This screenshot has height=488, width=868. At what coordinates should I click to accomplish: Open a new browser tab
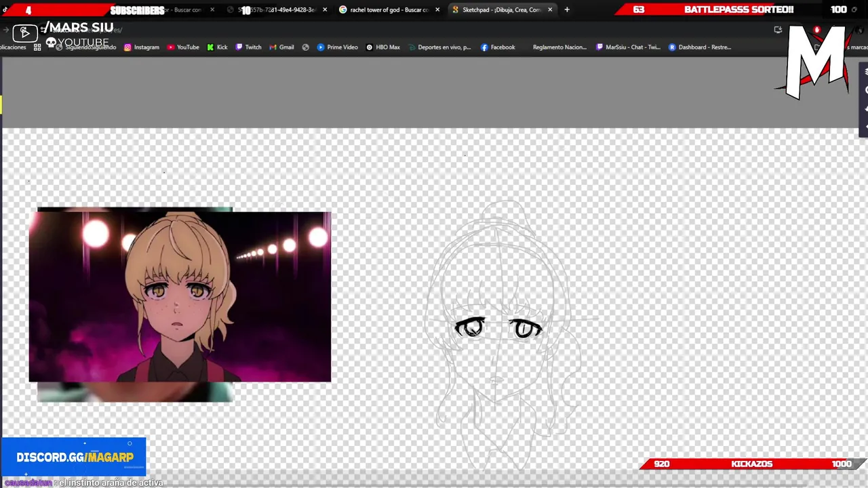tap(567, 9)
